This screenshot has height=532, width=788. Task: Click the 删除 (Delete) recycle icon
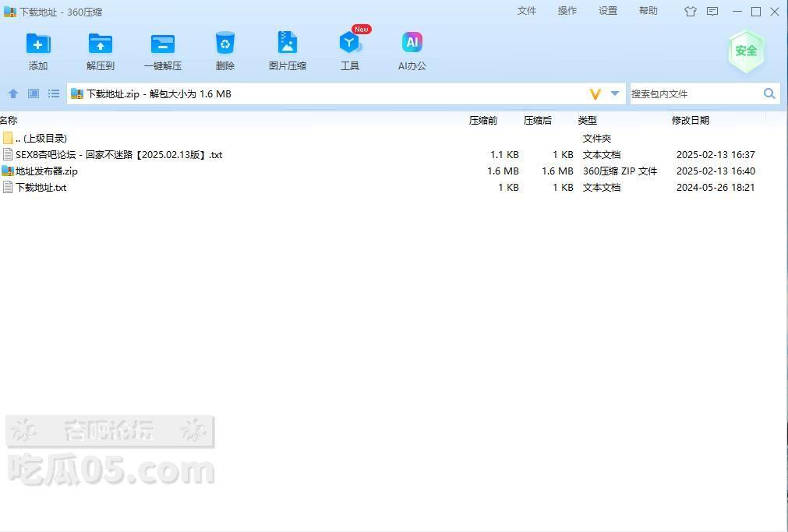pos(224,44)
